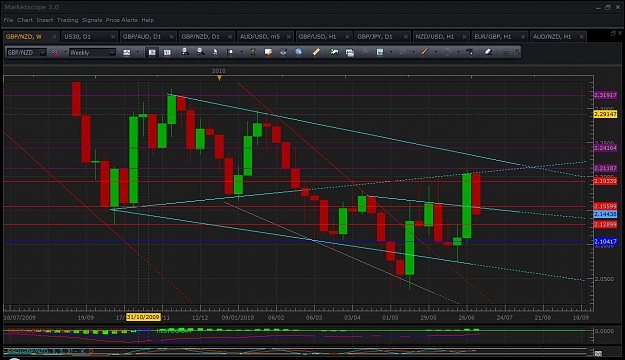
Task: Click the highlighted 31/10/2009 date label
Action: [x=143, y=317]
